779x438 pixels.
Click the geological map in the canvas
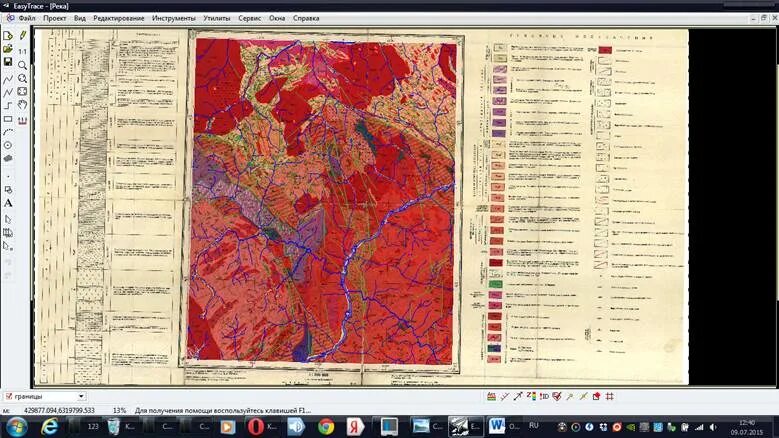coord(321,201)
